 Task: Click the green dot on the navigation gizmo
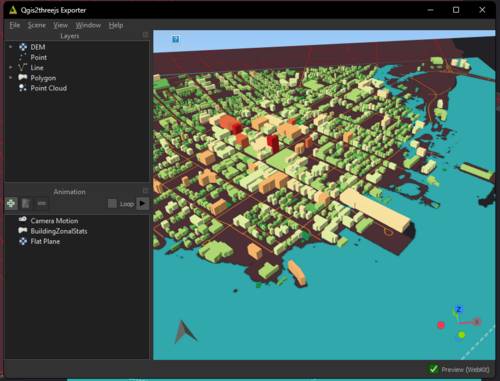click(461, 334)
